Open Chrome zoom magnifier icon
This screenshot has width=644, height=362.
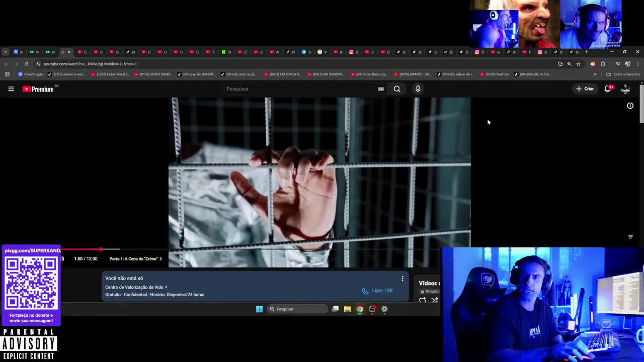pyautogui.click(x=569, y=64)
